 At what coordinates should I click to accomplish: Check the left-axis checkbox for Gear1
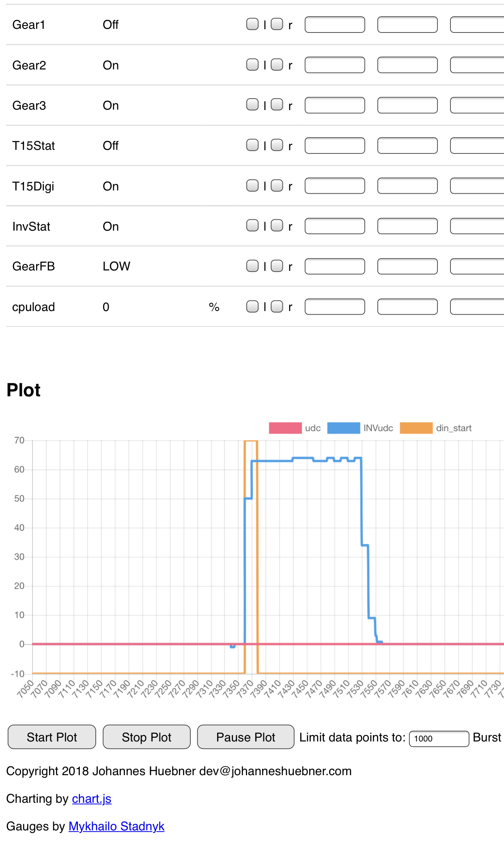pyautogui.click(x=252, y=24)
